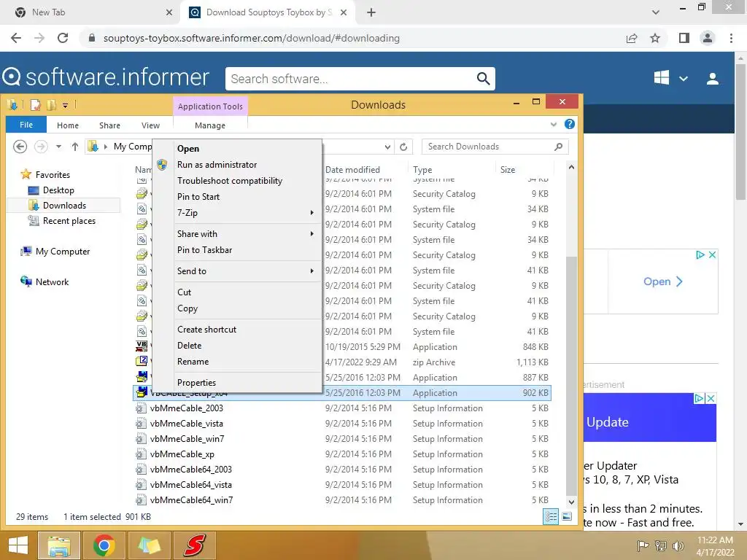Open Chrome side panel icon

(x=684, y=38)
